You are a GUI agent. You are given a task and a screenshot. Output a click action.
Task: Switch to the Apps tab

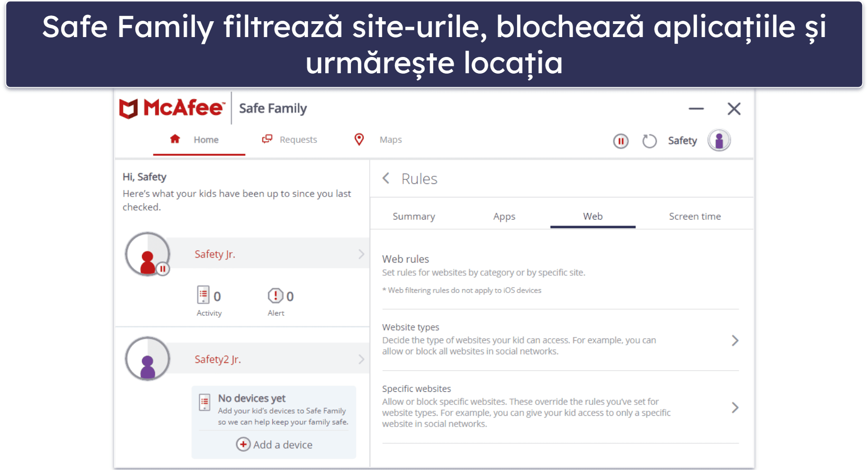pyautogui.click(x=504, y=216)
